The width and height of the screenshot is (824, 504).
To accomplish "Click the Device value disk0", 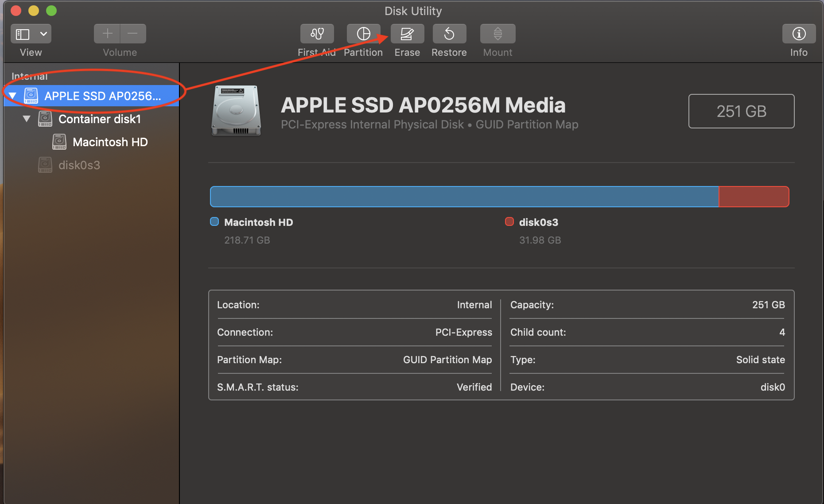I will point(773,387).
